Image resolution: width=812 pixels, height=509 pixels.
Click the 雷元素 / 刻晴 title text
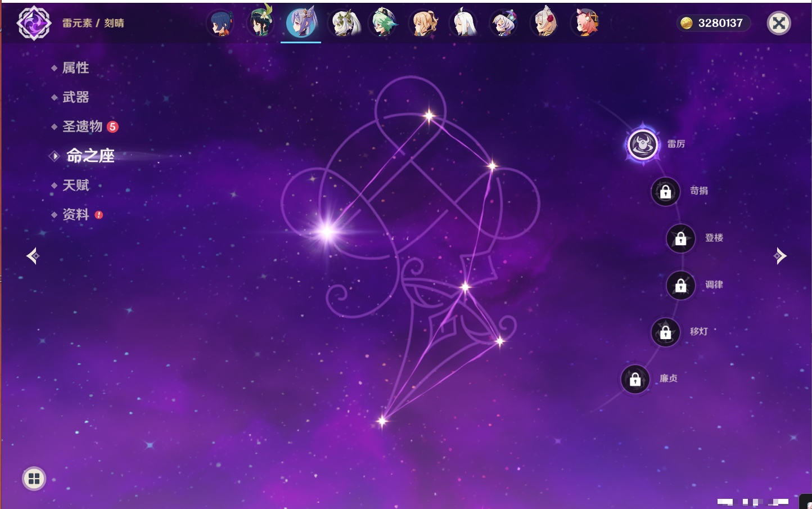pos(93,23)
